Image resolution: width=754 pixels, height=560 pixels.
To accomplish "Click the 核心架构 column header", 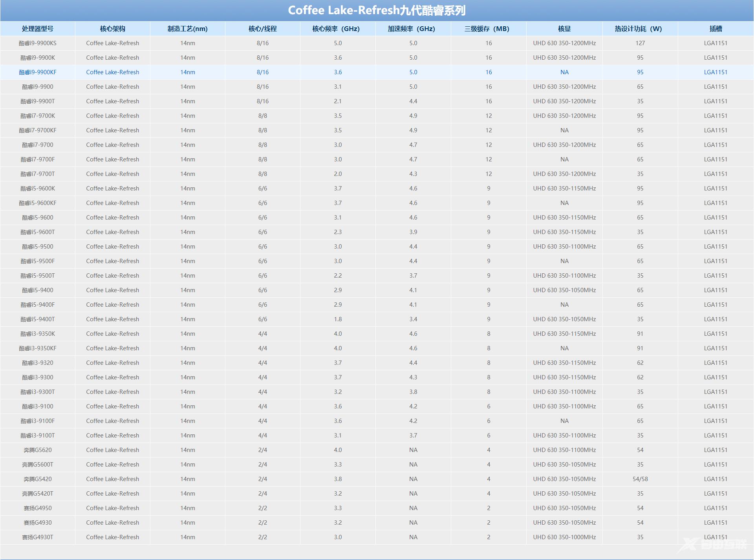I will (113, 29).
